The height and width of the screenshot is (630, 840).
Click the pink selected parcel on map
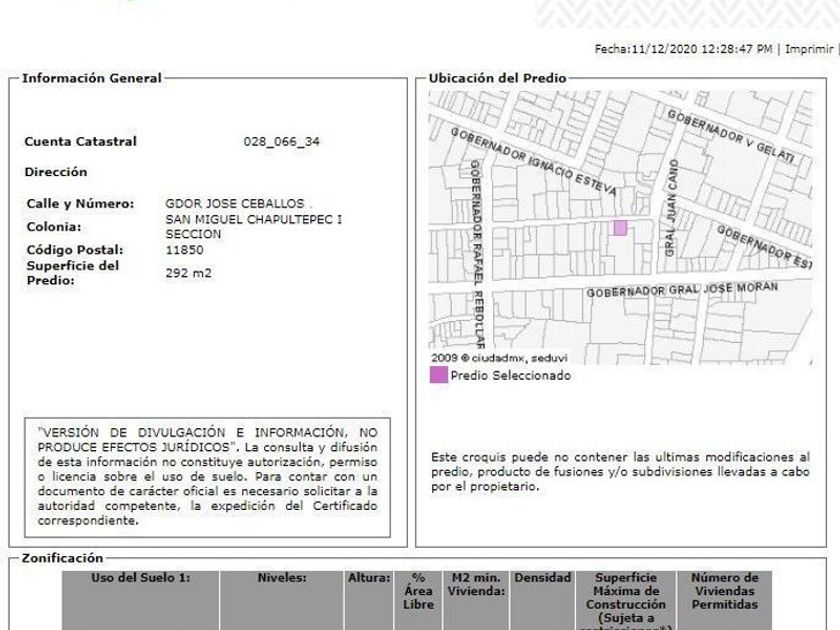coord(620,228)
